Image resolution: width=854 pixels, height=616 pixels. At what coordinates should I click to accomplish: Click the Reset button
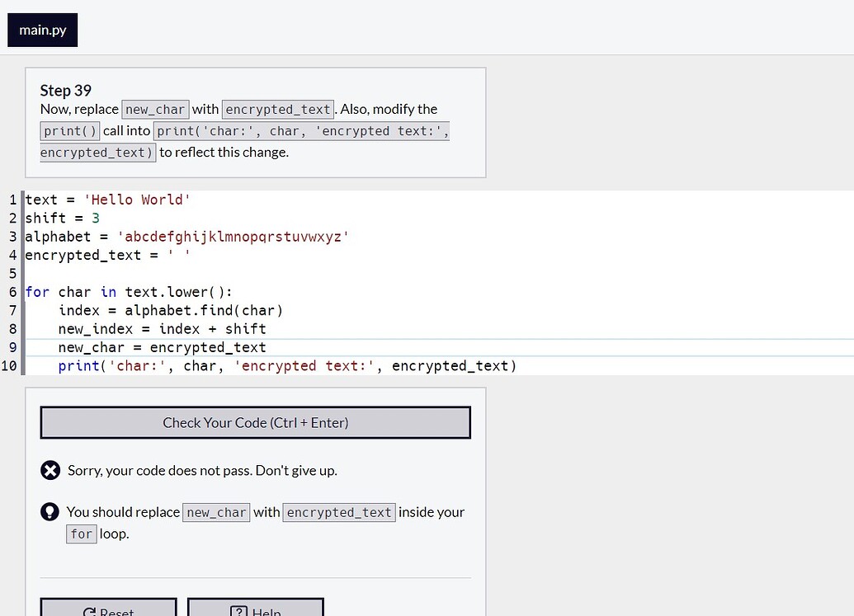tap(108, 611)
